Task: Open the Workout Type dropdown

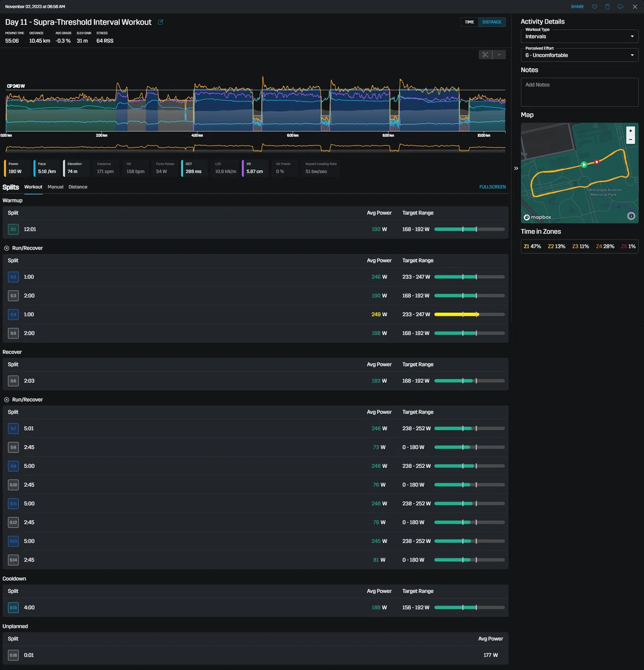Action: [x=580, y=36]
